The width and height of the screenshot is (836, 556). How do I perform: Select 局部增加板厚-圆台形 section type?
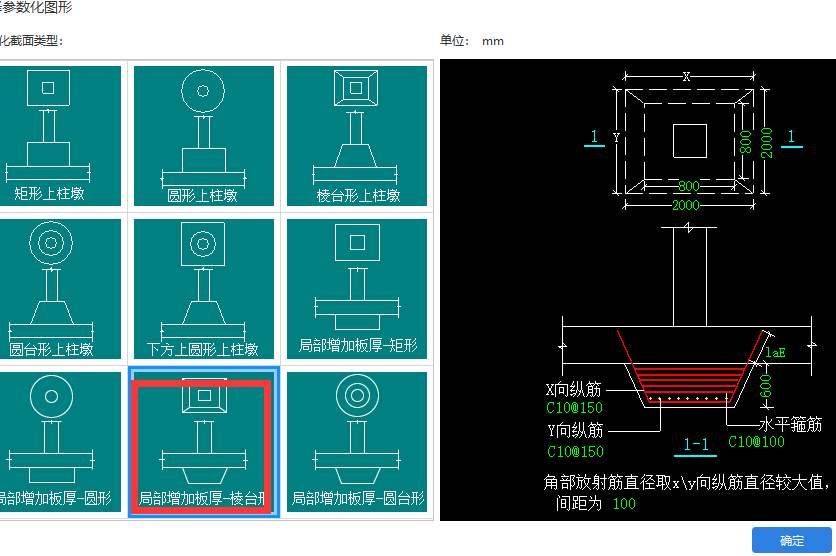point(357,442)
